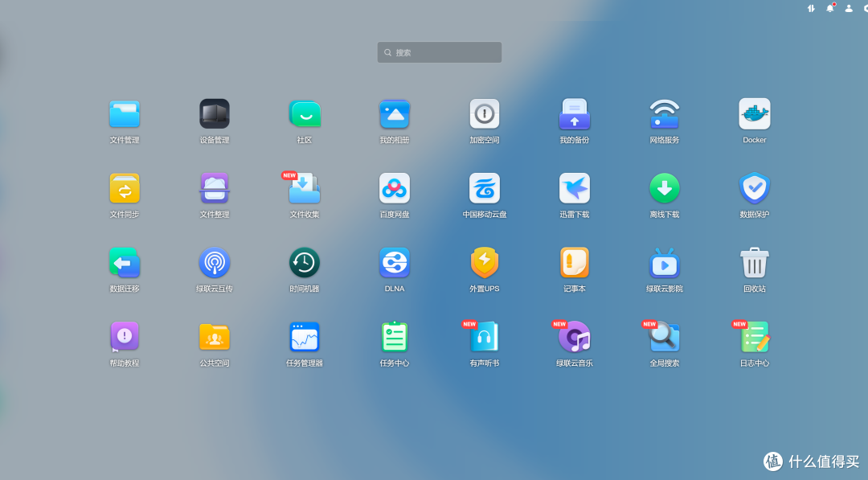Launch 数据迁移 data migration app
868x480 pixels.
tap(125, 263)
